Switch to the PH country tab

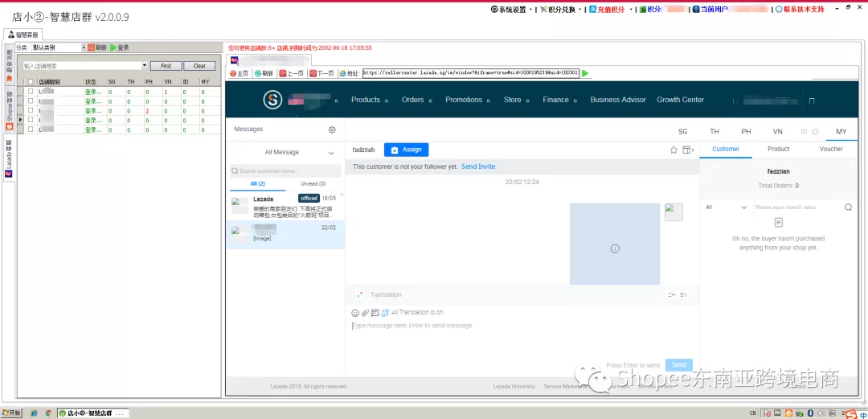pyautogui.click(x=746, y=132)
